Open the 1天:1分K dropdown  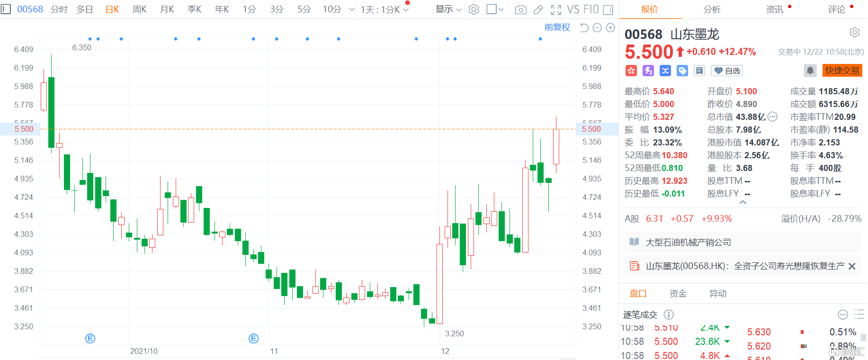tap(385, 9)
